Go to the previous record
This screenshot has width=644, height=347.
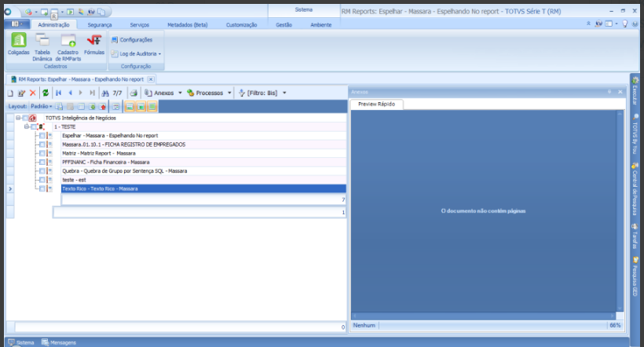pos(70,93)
